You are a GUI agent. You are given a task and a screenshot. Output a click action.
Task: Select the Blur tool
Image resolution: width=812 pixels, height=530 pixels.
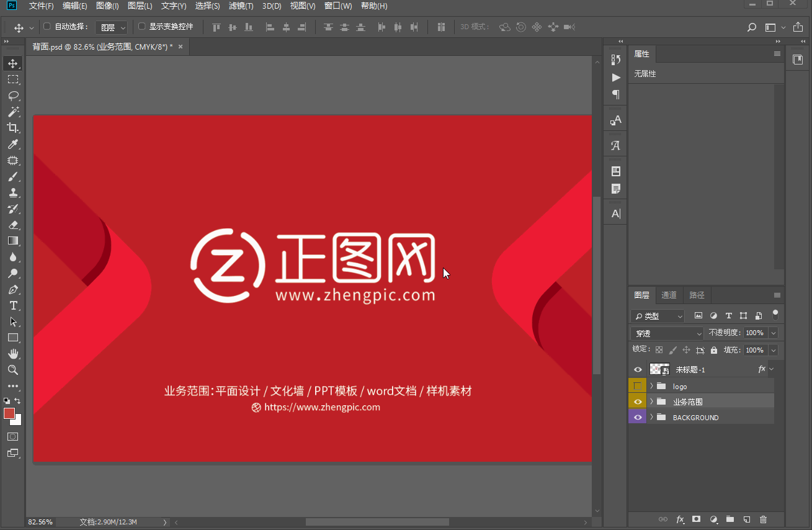12,257
